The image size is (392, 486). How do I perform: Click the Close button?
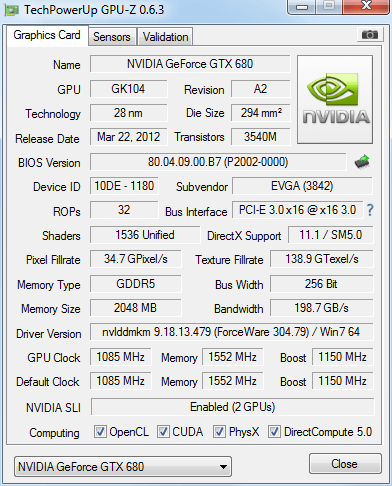coord(345,464)
